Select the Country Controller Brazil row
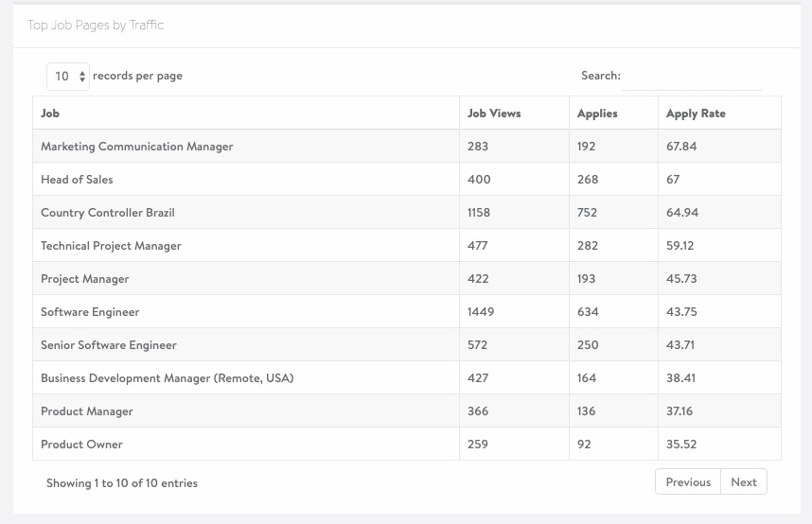 (x=407, y=212)
